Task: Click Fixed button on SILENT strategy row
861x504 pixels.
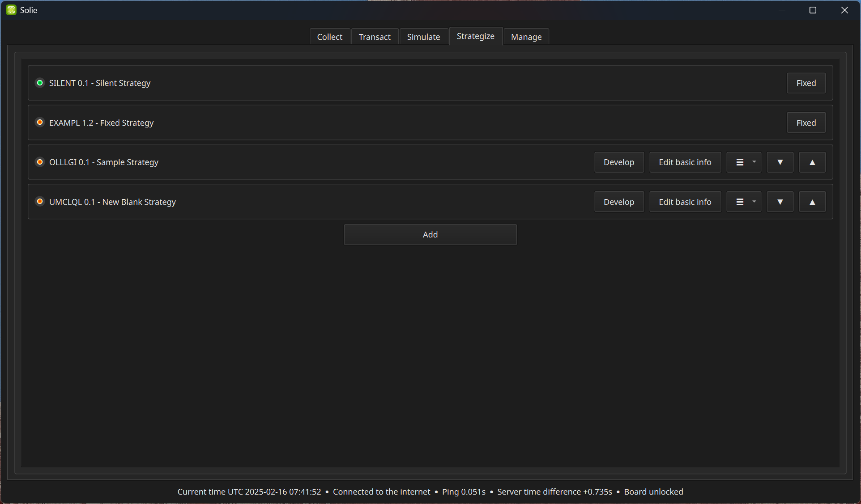Action: click(x=806, y=83)
